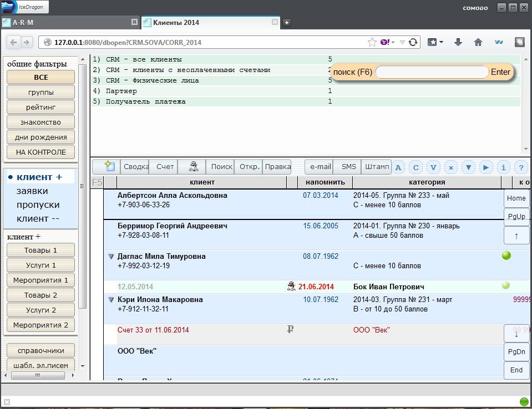
Task: Click the рейтинг filter button
Action: (x=40, y=107)
